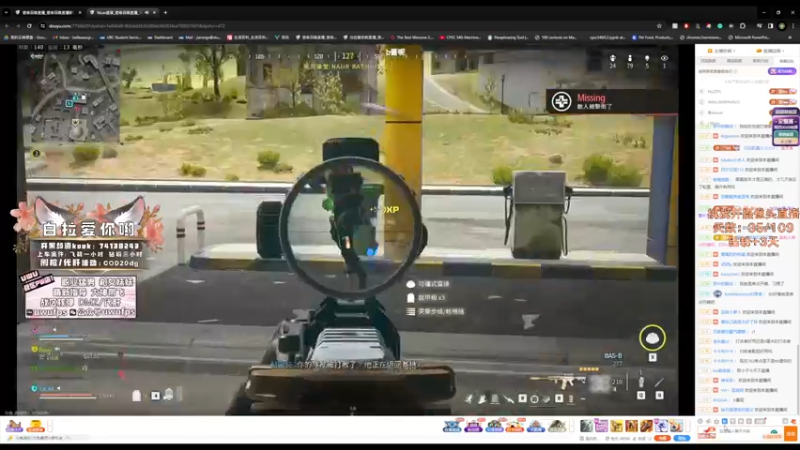The height and width of the screenshot is (450, 800).
Task: Open the ANALBABYMAGIC user row
Action: coord(747,102)
